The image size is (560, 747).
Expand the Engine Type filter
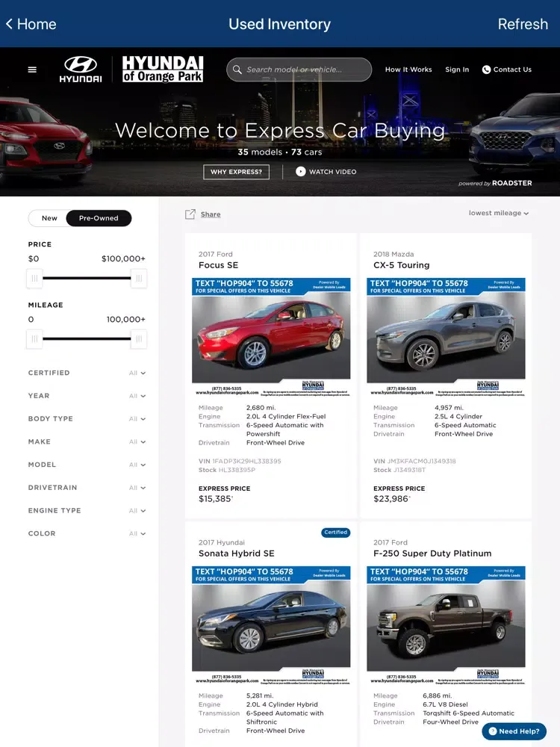pos(87,511)
